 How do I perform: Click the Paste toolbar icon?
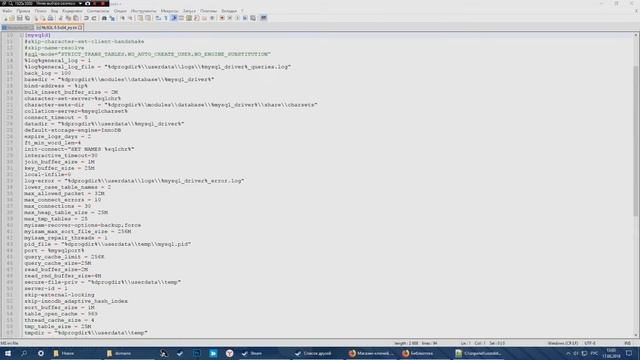tap(76, 18)
